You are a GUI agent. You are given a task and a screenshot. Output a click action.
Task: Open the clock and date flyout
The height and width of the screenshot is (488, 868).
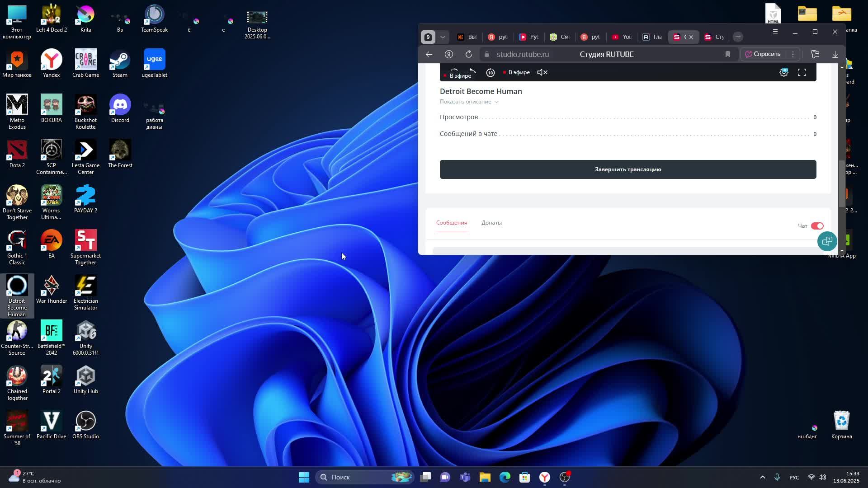click(846, 477)
